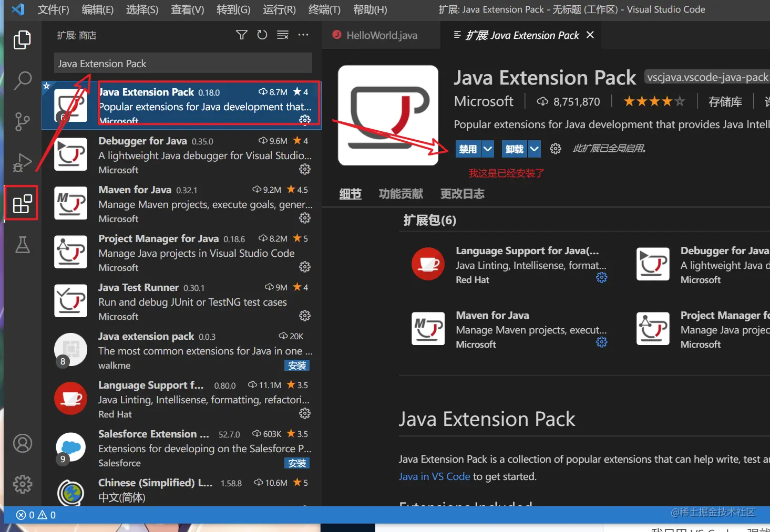The height and width of the screenshot is (532, 770).
Task: Click gear on Language Support for Java pack card
Action: (602, 277)
